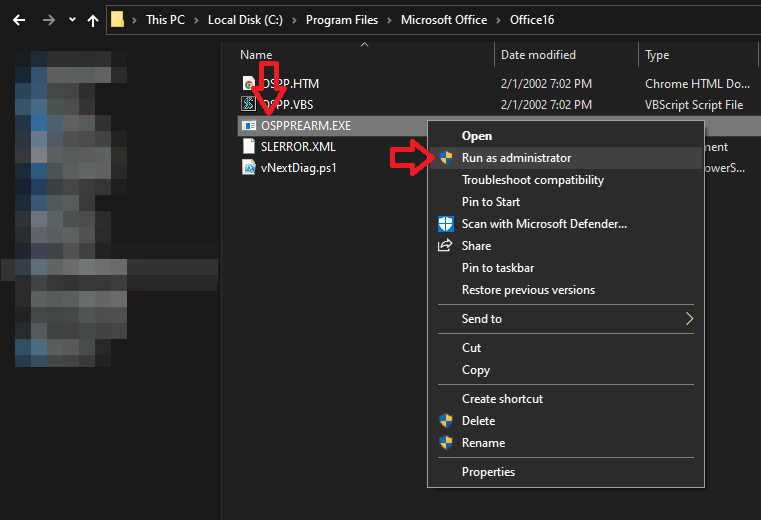The height and width of the screenshot is (520, 761).
Task: Go up one folder level
Action: pyautogui.click(x=93, y=20)
